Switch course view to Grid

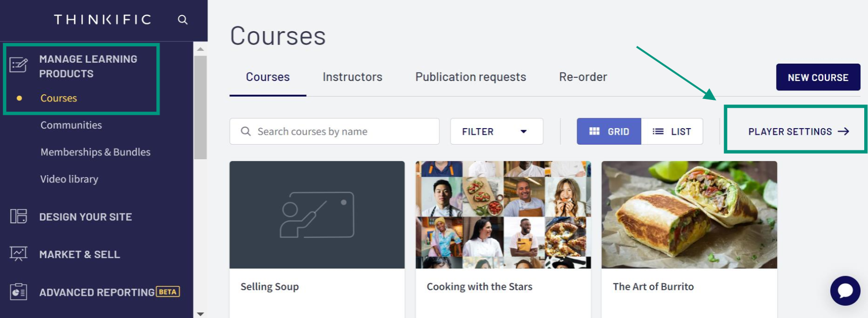click(609, 131)
